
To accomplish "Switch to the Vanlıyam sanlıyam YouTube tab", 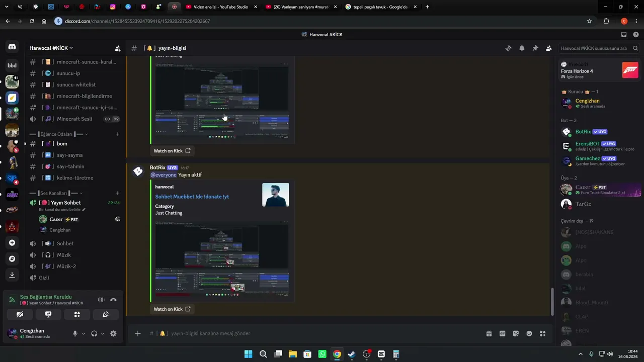I will click(x=300, y=7).
